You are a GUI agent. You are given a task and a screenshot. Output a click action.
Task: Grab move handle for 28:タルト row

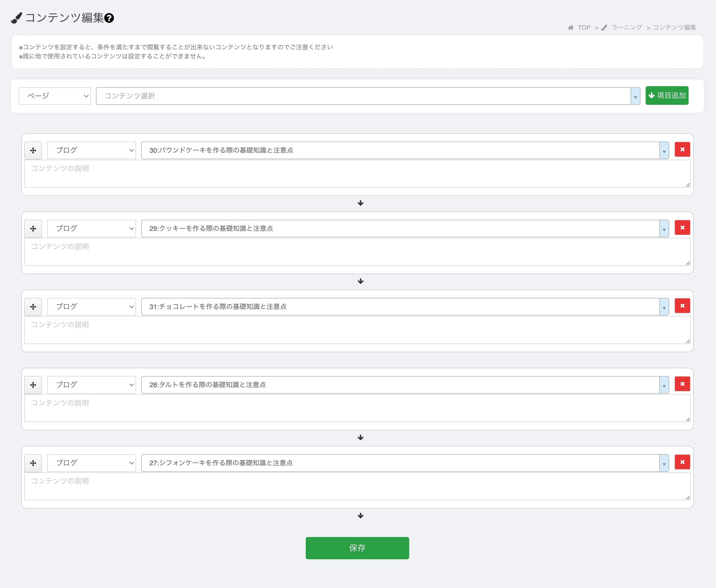(33, 385)
